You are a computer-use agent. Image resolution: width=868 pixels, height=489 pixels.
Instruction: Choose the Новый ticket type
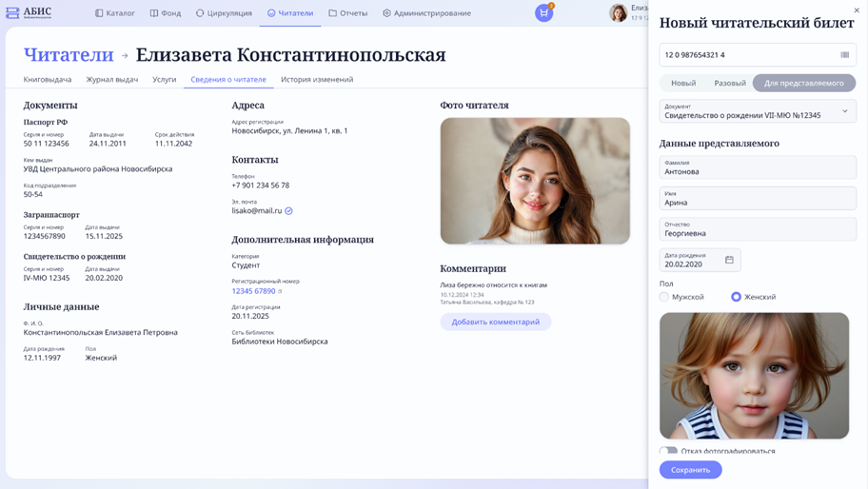coord(683,83)
